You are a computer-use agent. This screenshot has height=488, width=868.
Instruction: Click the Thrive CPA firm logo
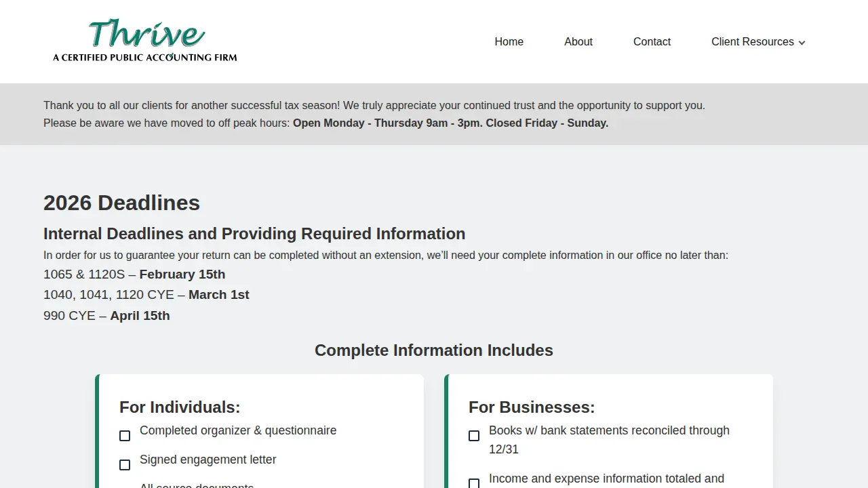[x=145, y=41]
